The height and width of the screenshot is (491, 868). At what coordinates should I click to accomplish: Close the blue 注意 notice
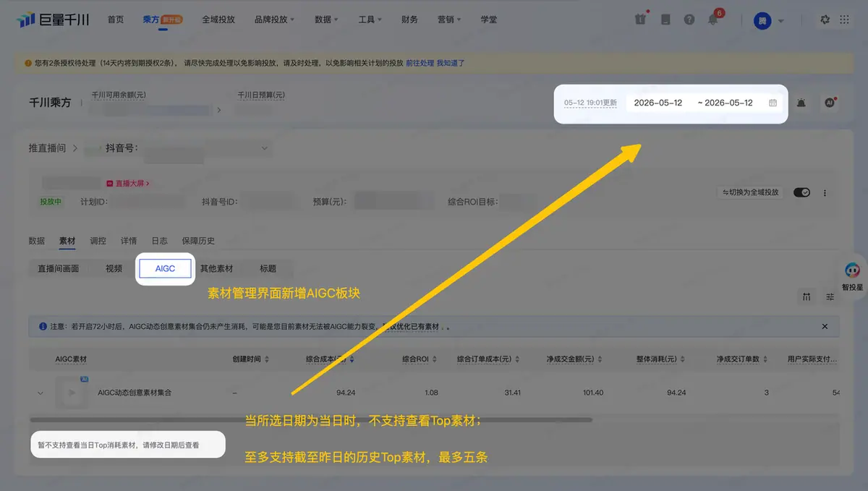tap(825, 326)
